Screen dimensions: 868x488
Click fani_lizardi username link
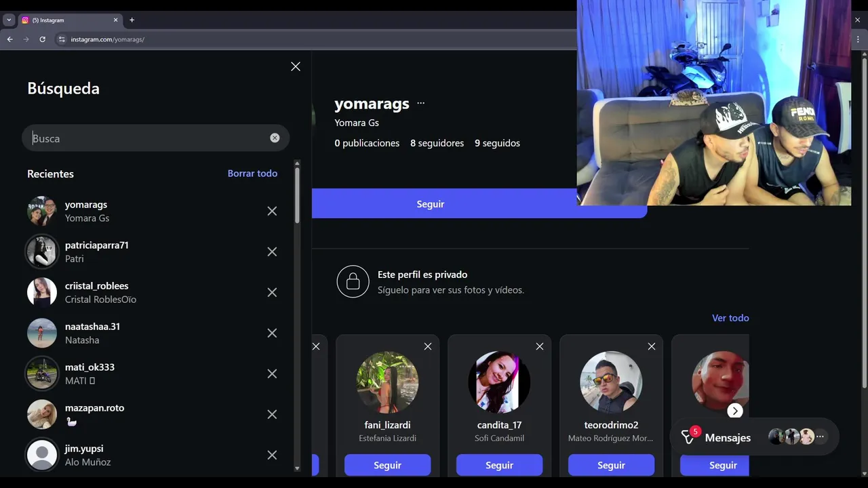(x=387, y=425)
